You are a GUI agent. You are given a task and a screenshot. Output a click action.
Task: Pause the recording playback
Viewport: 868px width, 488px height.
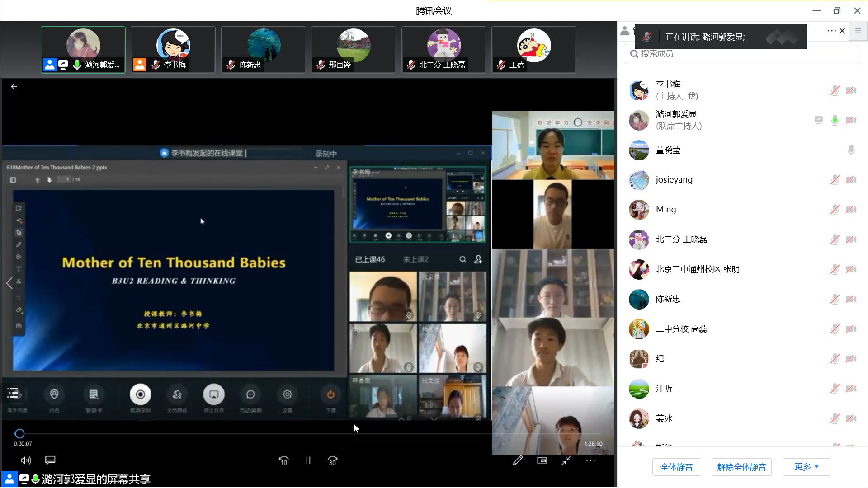pos(308,460)
